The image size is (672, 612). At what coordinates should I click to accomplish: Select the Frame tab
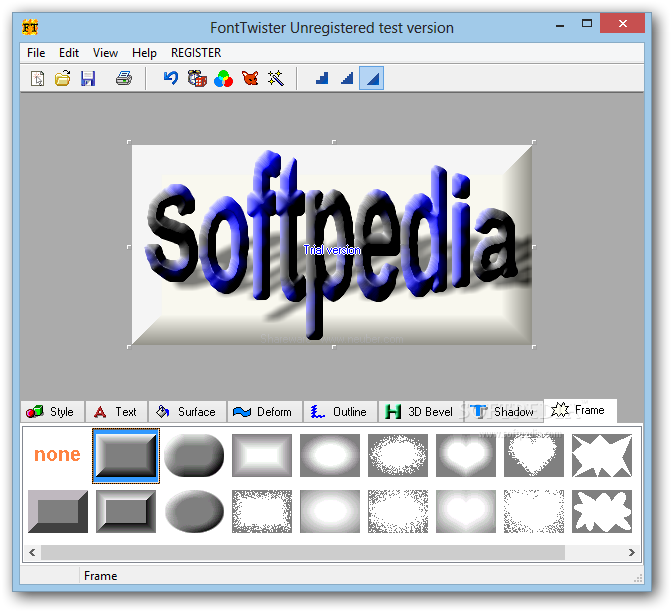(580, 411)
